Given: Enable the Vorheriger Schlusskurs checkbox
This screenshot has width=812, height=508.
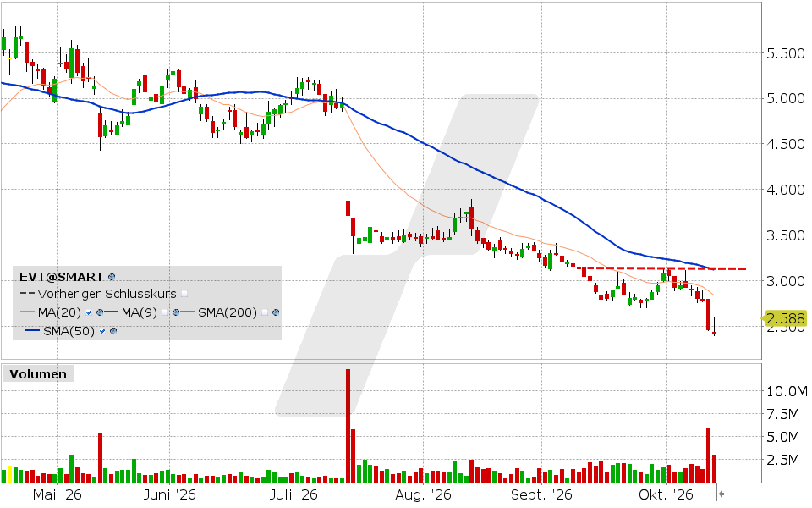Looking at the screenshot, I should tap(184, 294).
